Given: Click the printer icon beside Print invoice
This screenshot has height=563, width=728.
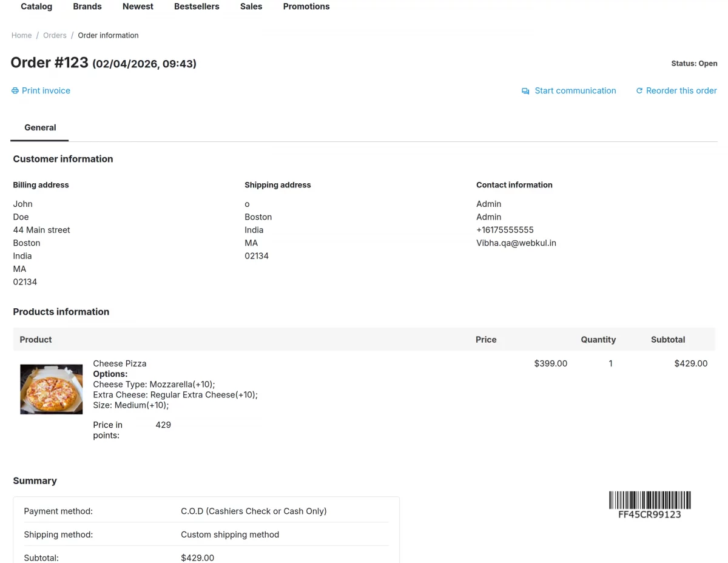Looking at the screenshot, I should [14, 90].
